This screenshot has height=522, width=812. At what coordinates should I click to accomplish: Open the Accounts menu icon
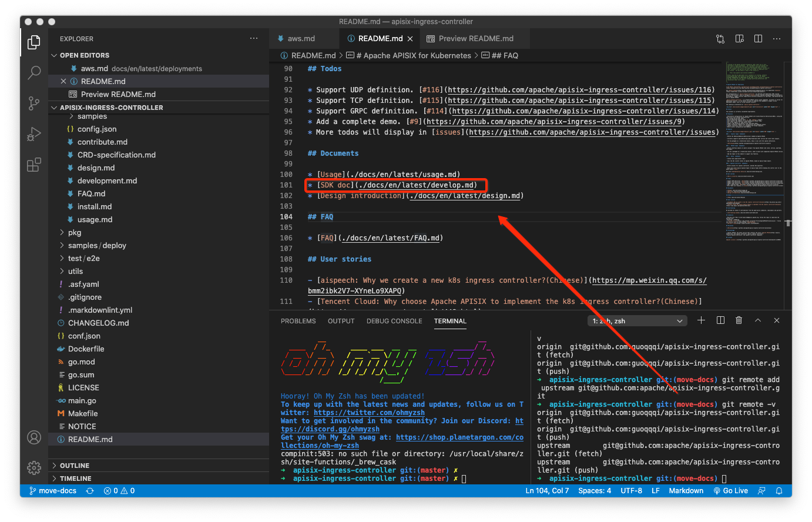point(34,437)
